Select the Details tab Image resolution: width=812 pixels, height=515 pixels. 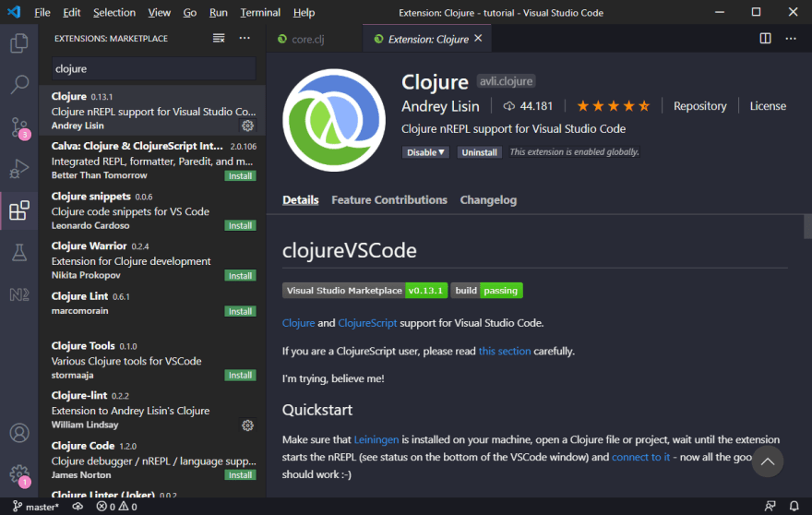pos(301,200)
